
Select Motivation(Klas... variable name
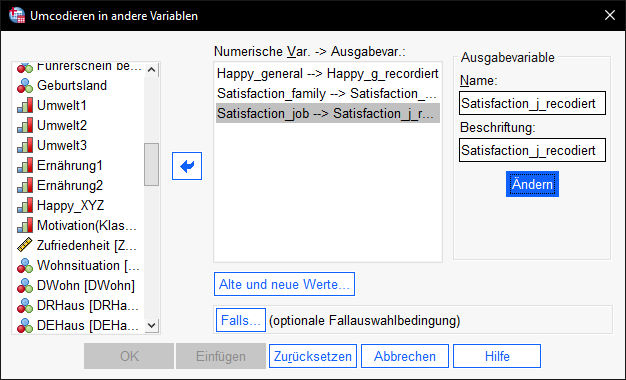87,225
